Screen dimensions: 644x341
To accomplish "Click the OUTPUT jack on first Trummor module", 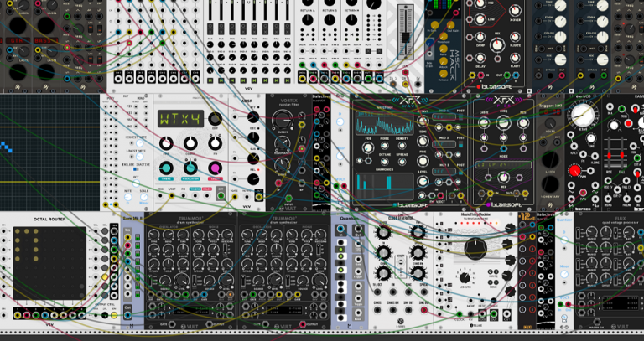I will click(209, 324).
